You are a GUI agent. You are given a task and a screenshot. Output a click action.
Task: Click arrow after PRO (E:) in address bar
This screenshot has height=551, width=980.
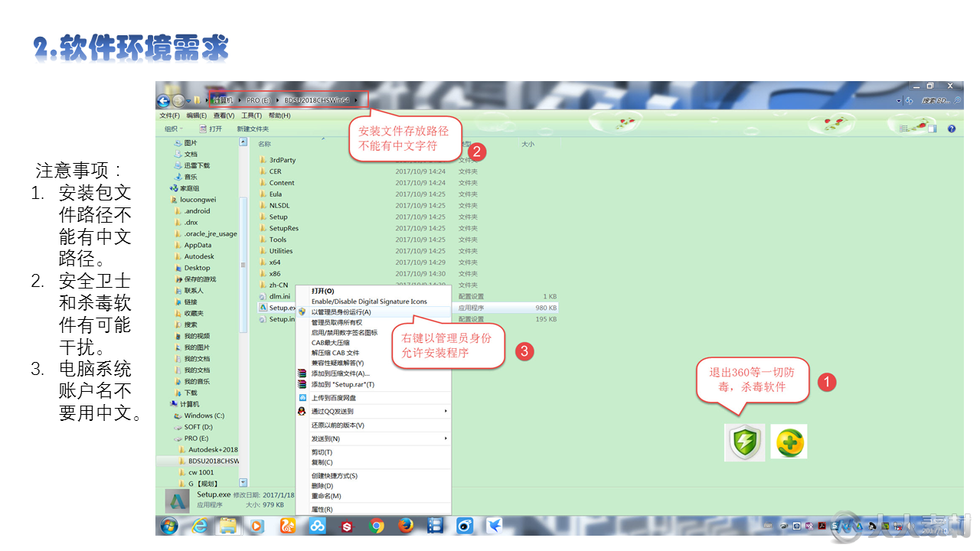tap(276, 100)
